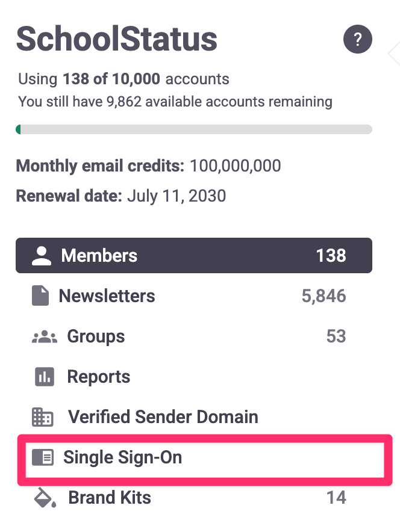Click the Groups people icon
The width and height of the screenshot is (400, 532).
point(44,337)
